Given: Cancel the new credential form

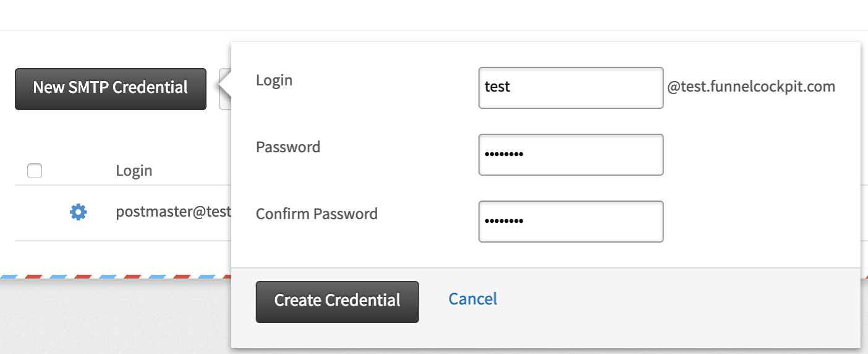Looking at the screenshot, I should point(473,299).
